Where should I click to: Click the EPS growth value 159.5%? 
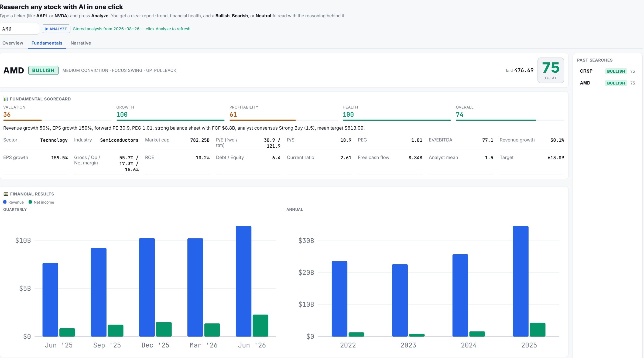[59, 158]
